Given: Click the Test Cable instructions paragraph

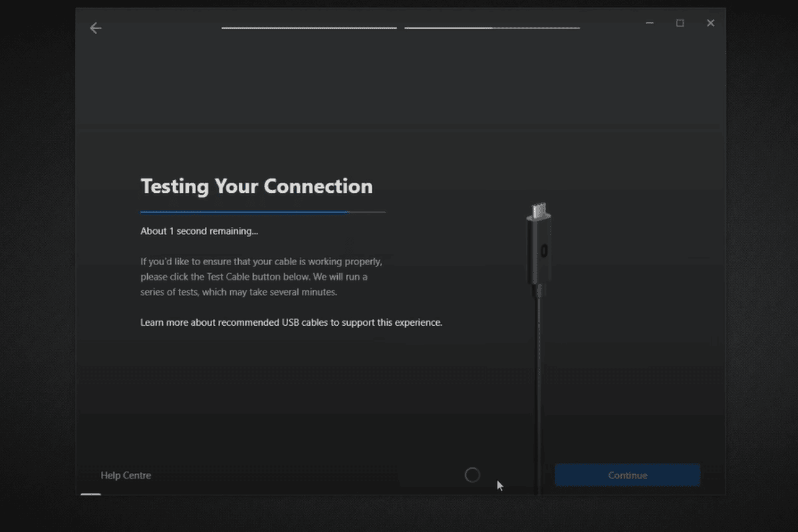Looking at the screenshot, I should 261,277.
